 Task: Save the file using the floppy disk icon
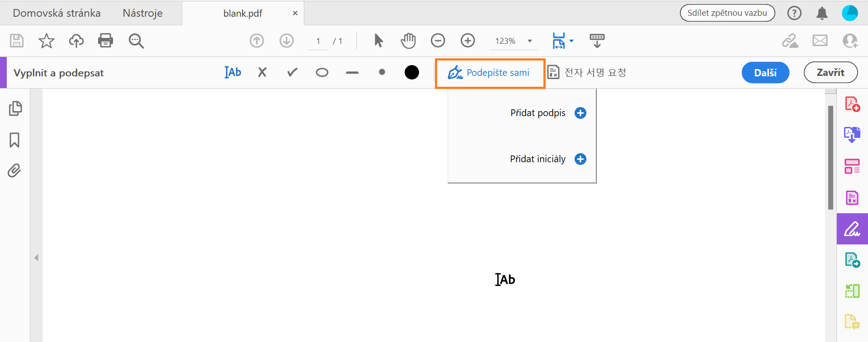tap(17, 41)
